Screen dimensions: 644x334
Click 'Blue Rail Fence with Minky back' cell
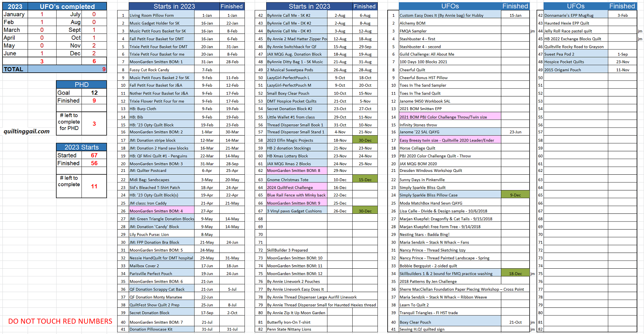coord(297,195)
